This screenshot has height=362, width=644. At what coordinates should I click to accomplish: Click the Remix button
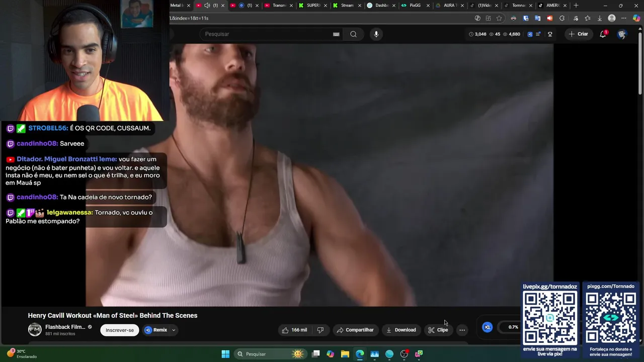156,330
